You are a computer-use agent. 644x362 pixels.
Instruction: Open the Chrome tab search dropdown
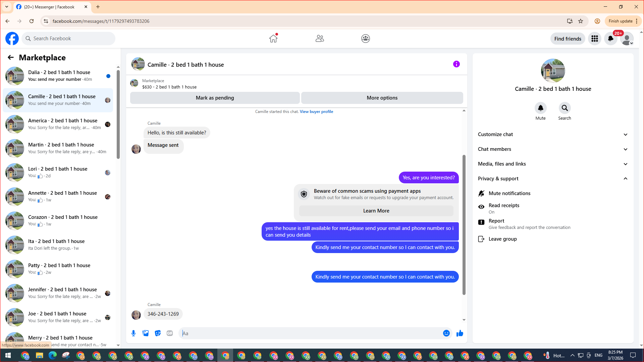[7, 7]
